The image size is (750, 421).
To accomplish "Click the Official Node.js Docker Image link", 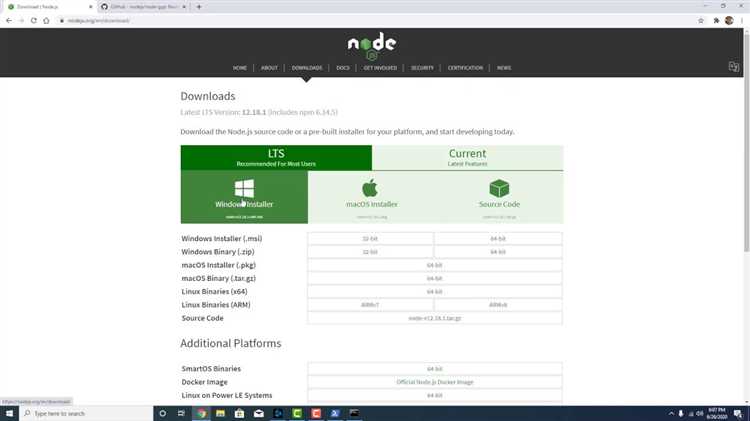I will click(434, 382).
